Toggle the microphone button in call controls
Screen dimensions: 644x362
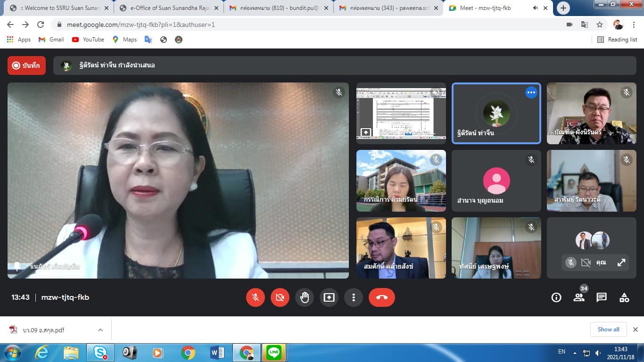click(256, 297)
